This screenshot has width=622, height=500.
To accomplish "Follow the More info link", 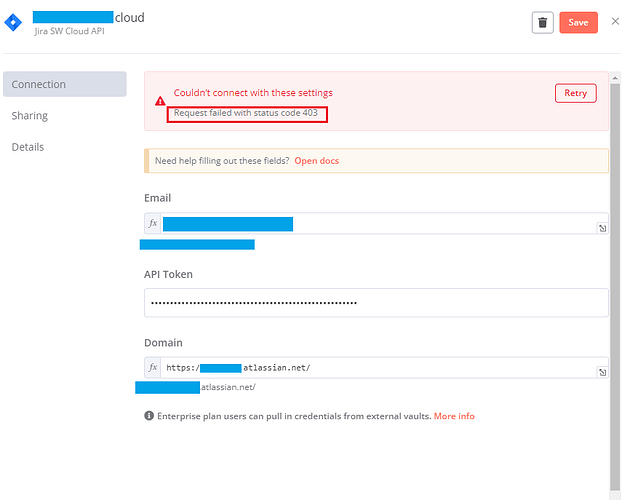I will tap(454, 416).
